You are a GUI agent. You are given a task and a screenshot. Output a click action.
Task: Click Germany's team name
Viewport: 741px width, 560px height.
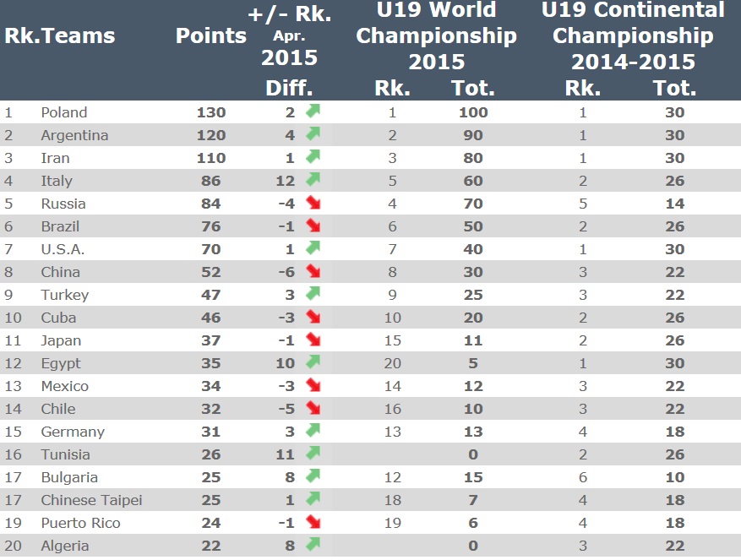click(73, 432)
